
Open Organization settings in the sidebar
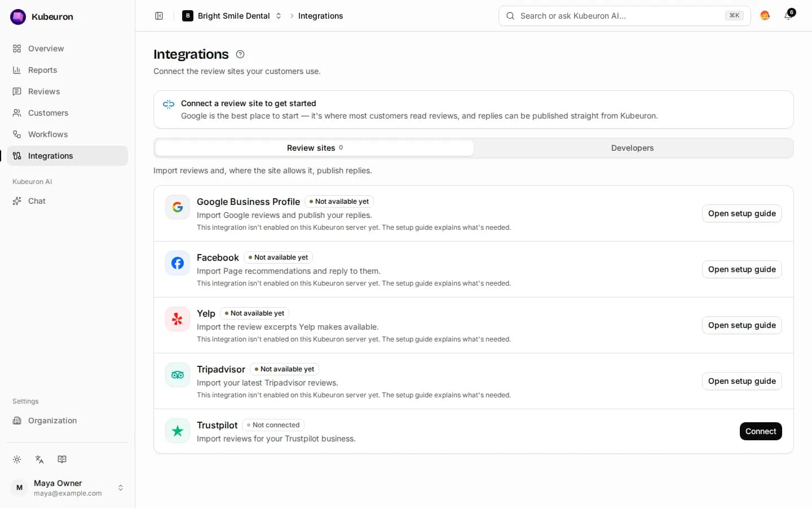[68, 421]
